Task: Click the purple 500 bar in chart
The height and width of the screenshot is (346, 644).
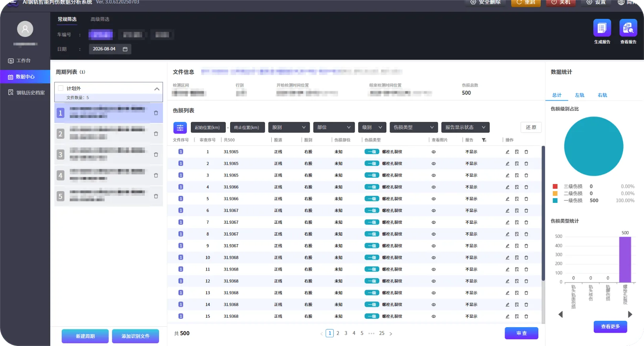Action: coord(625,259)
